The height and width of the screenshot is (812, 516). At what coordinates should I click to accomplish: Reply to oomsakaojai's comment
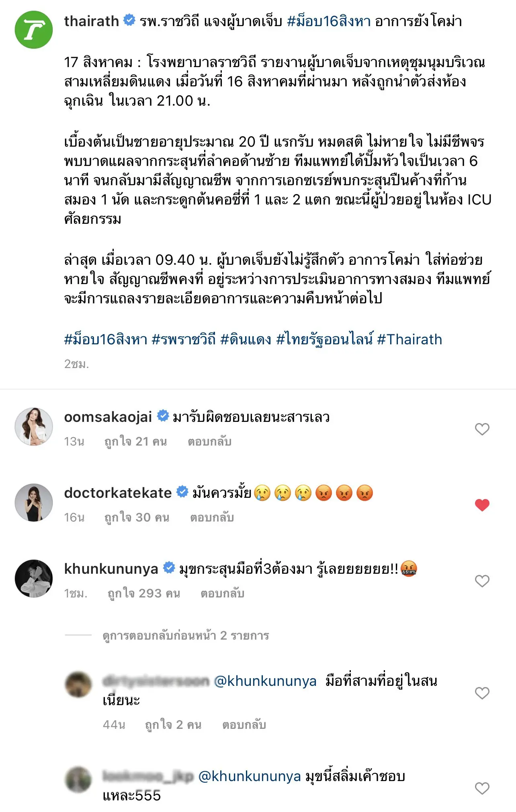click(209, 442)
